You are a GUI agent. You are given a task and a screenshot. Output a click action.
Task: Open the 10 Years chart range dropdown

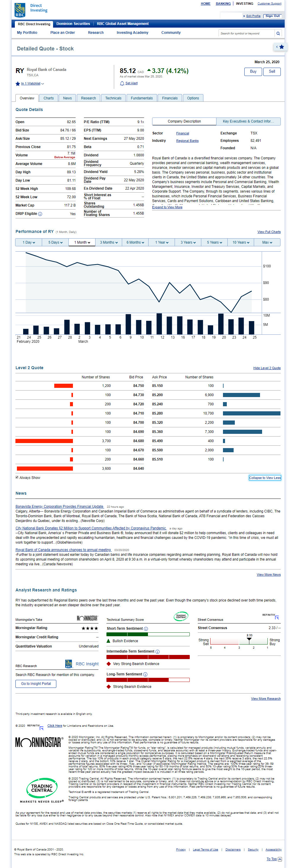coord(241,242)
